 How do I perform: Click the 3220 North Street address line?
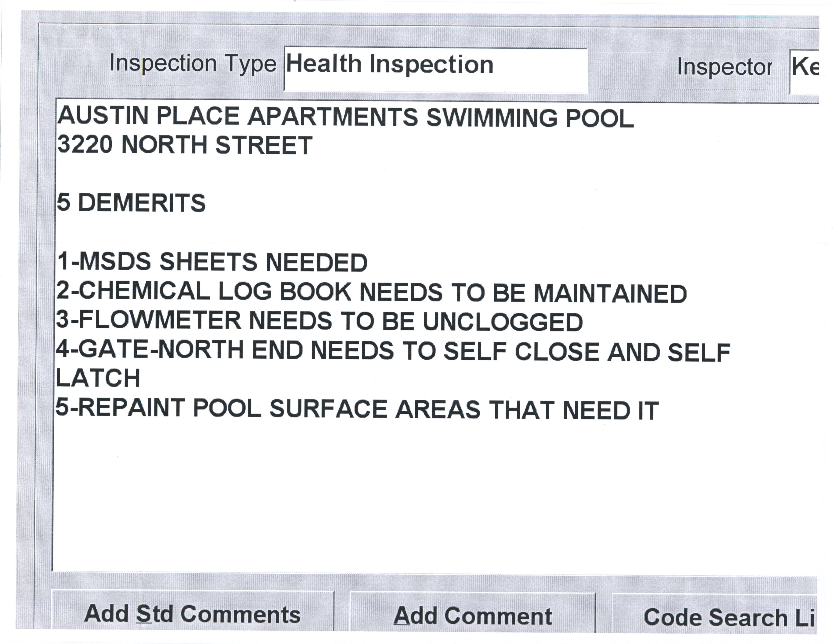tap(185, 145)
